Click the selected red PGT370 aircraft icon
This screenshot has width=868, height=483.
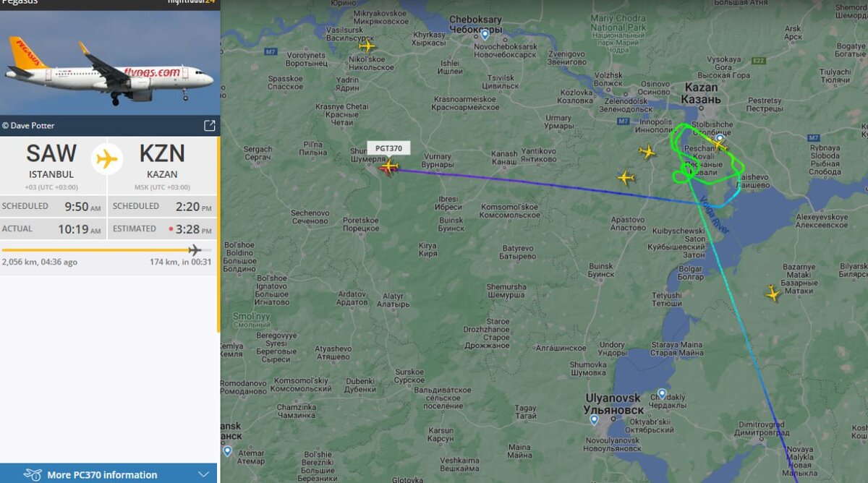pyautogui.click(x=388, y=167)
